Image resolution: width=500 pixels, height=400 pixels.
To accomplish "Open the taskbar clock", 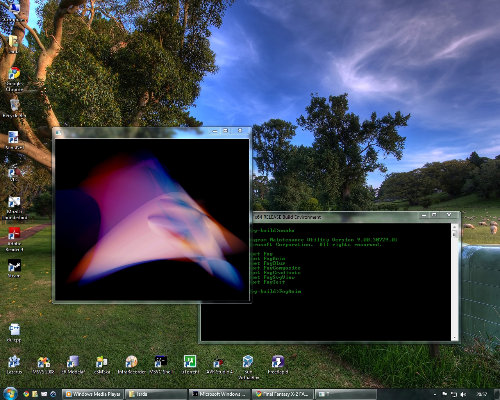I will pos(482,394).
